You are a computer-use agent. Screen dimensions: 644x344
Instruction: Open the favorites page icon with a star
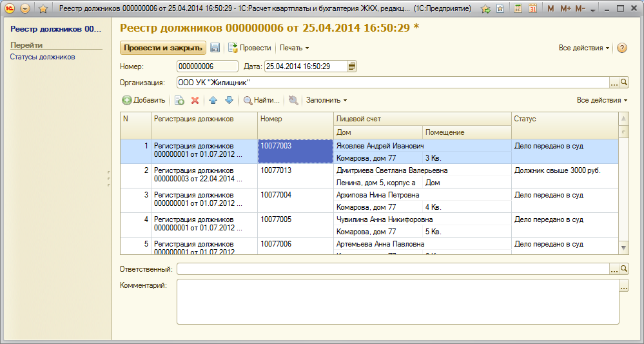tap(500, 8)
